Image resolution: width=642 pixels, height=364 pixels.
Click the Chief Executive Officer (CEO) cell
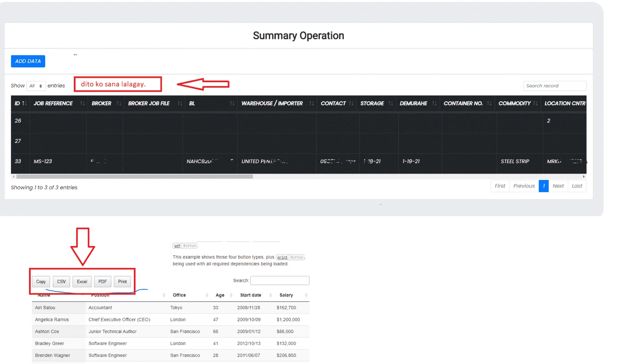click(119, 320)
